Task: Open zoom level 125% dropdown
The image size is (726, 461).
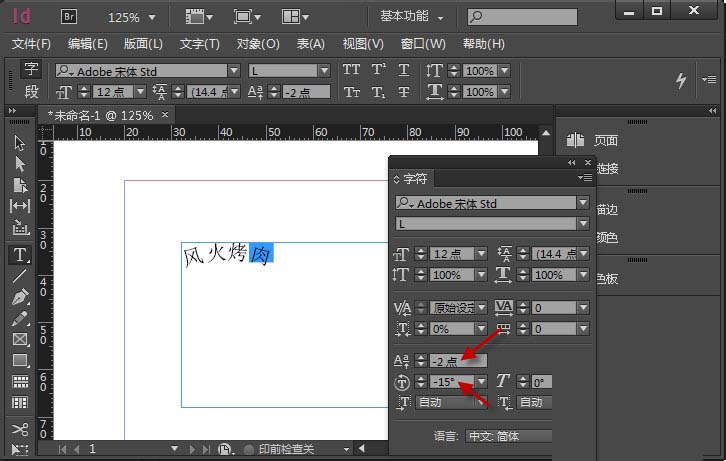Action: tap(152, 18)
